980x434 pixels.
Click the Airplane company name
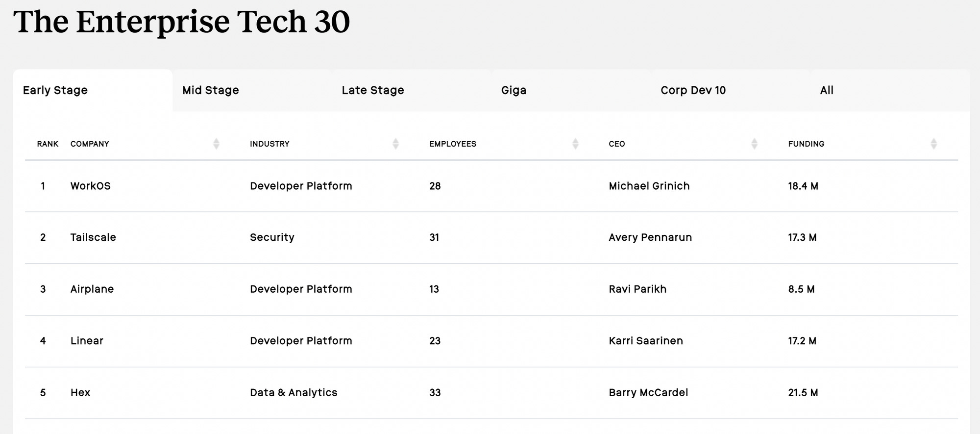click(92, 289)
